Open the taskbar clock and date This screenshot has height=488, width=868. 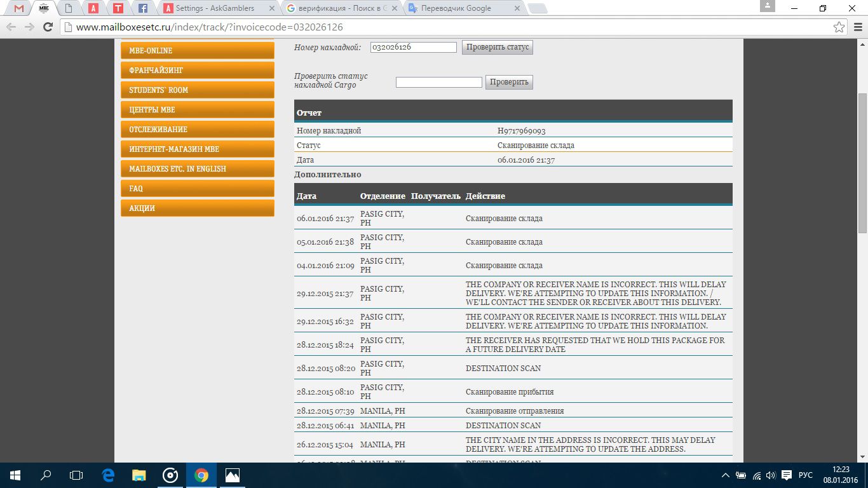tap(841, 475)
